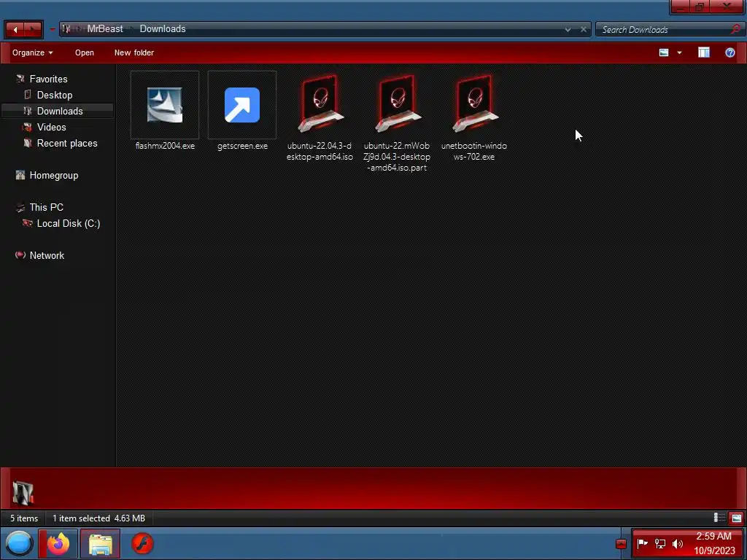Open the Flash application from the taskbar

pyautogui.click(x=142, y=543)
